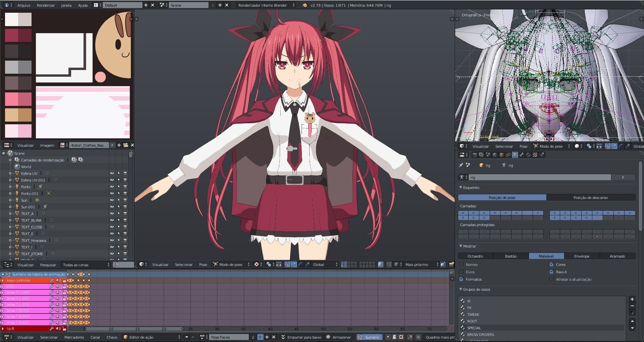Open Marcadores menu in action editor
Image resolution: width=644 pixels, height=342 pixels.
(74, 337)
